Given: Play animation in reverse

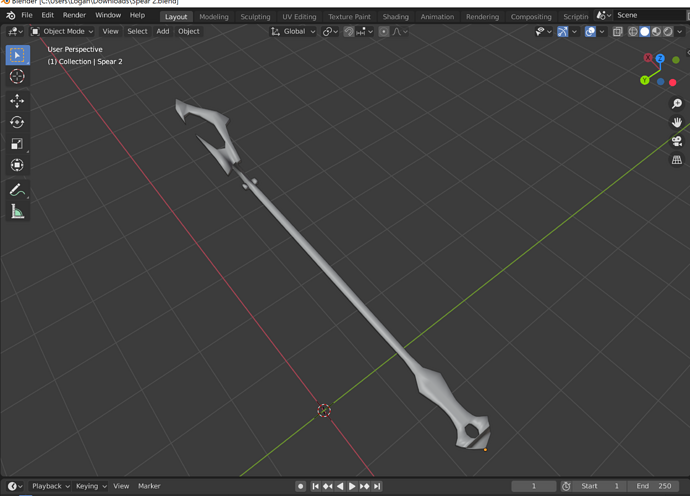Looking at the screenshot, I should point(340,486).
